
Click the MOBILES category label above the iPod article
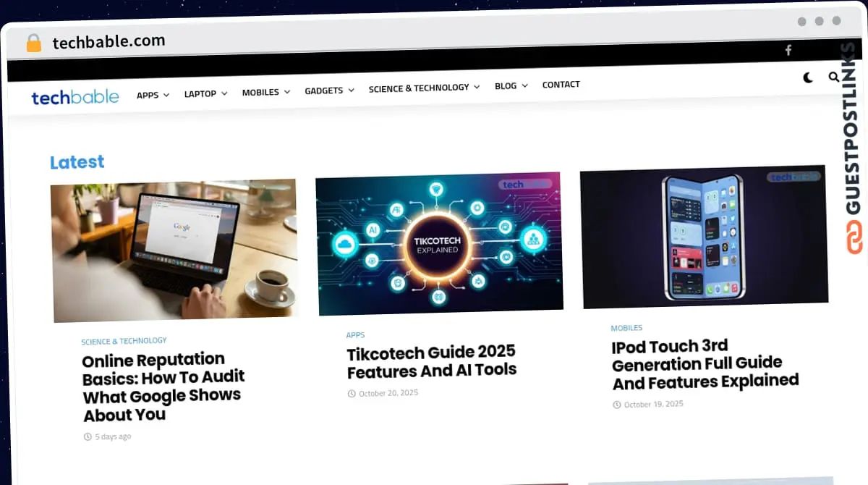point(626,327)
